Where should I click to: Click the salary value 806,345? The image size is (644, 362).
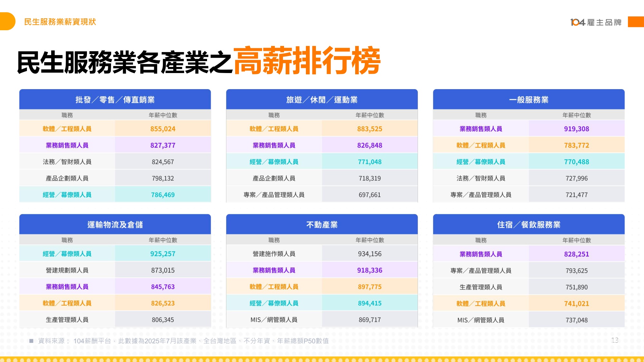pos(163,320)
